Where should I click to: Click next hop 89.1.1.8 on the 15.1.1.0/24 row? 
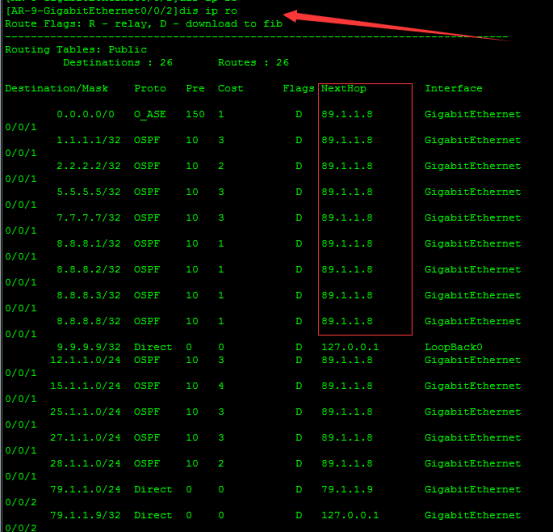(347, 386)
